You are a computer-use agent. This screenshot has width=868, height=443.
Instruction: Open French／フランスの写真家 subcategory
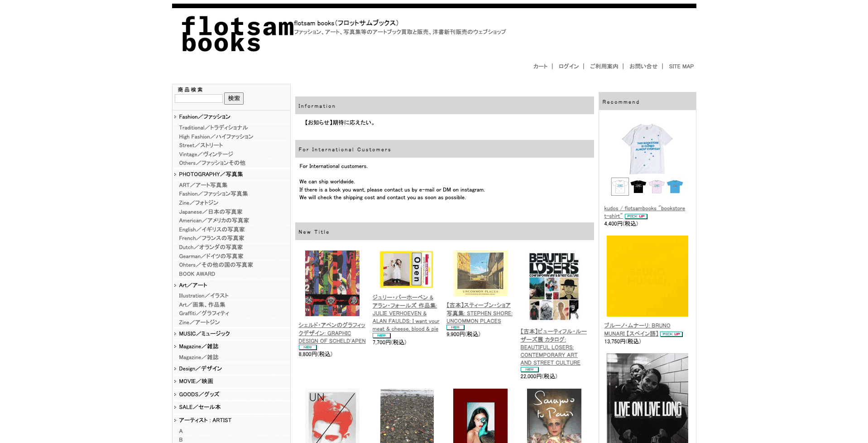[211, 238]
